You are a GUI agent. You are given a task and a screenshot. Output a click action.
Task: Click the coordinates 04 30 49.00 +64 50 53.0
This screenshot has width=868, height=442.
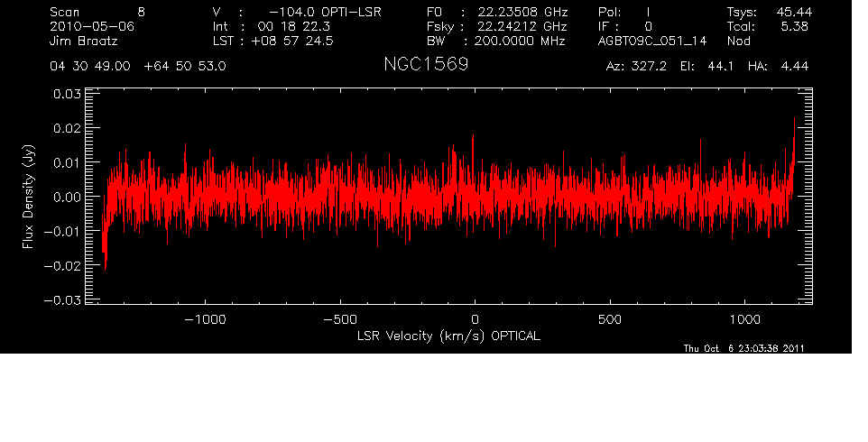137,67
